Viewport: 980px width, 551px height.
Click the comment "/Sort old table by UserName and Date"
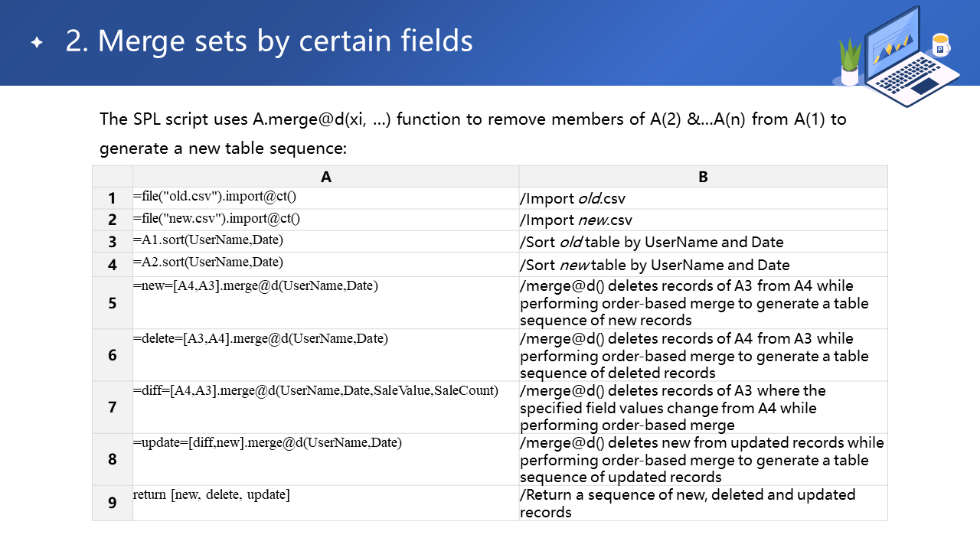click(652, 243)
